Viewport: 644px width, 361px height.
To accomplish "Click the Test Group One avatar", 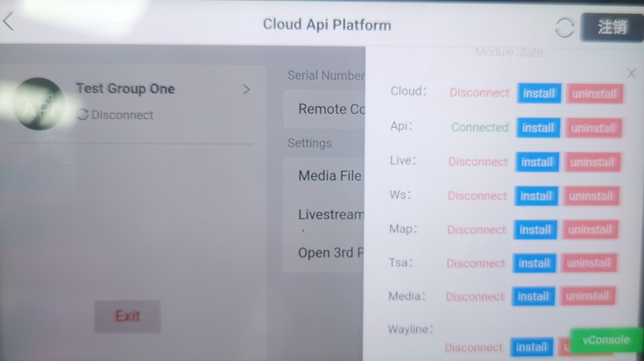I will pyautogui.click(x=39, y=103).
